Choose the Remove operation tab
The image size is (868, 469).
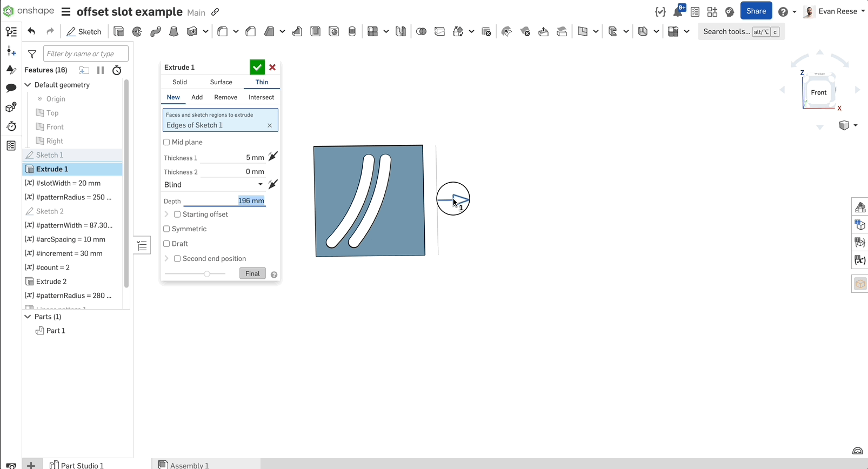coord(226,97)
